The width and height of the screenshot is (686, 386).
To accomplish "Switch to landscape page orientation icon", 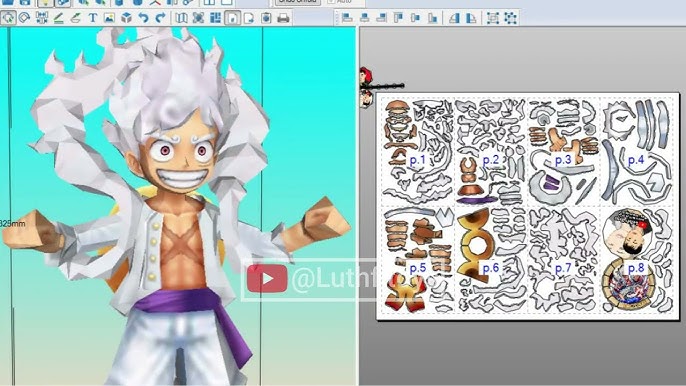I will (249, 18).
